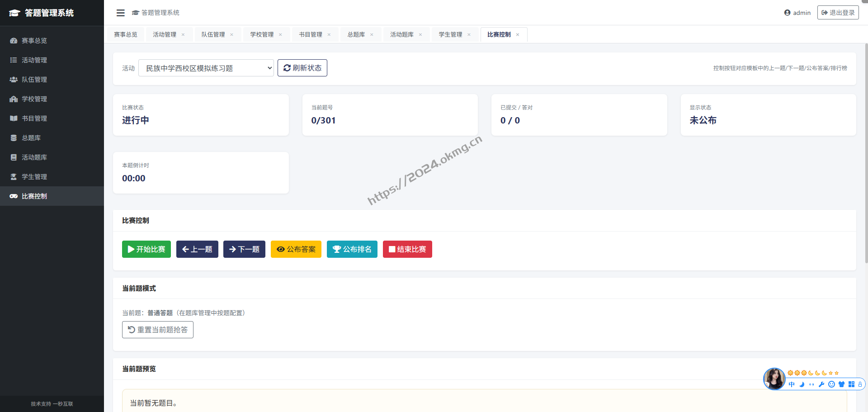Click the admin user account icon
The height and width of the screenshot is (412, 868).
787,13
